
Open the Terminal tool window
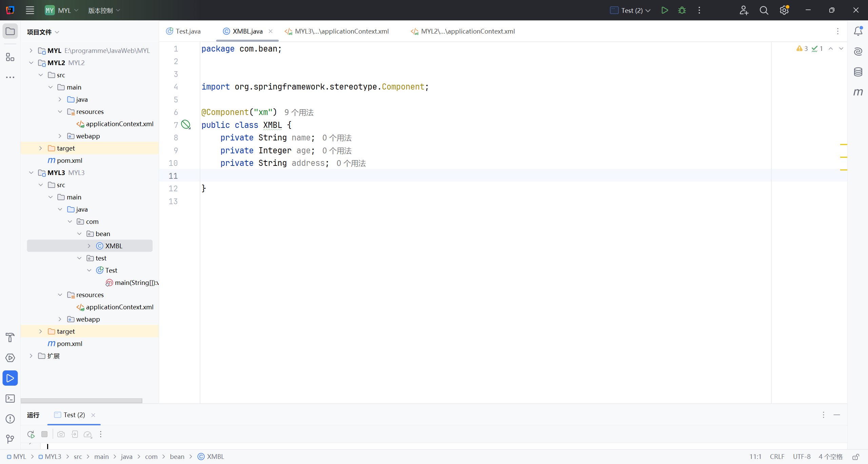[x=10, y=399]
